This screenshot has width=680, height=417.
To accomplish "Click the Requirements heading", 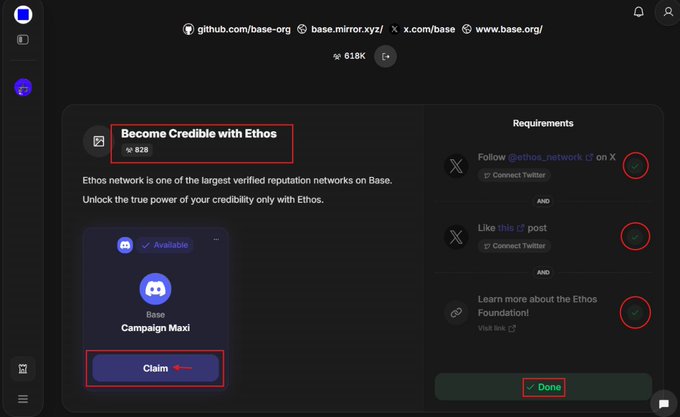I will 543,124.
